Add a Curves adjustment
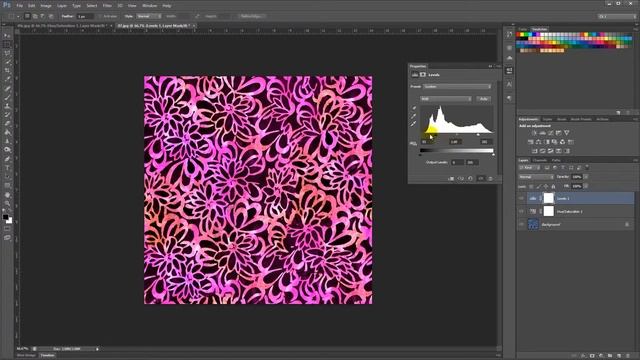 (x=551, y=133)
